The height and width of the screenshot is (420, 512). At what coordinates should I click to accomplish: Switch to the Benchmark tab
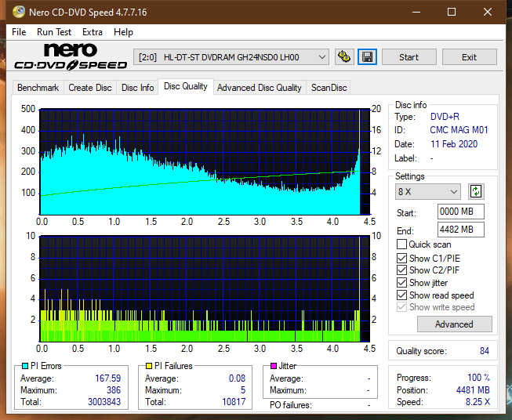click(38, 88)
